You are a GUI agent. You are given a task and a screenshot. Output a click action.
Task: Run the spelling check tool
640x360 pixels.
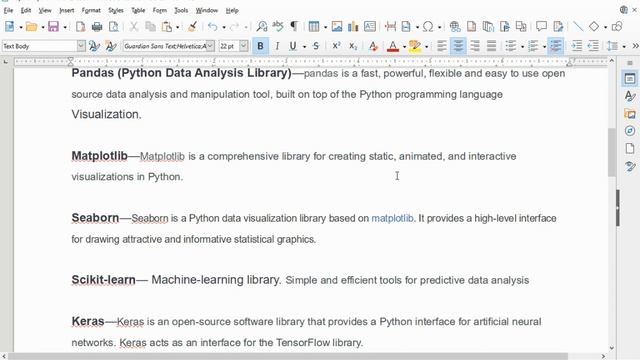tap(278, 27)
